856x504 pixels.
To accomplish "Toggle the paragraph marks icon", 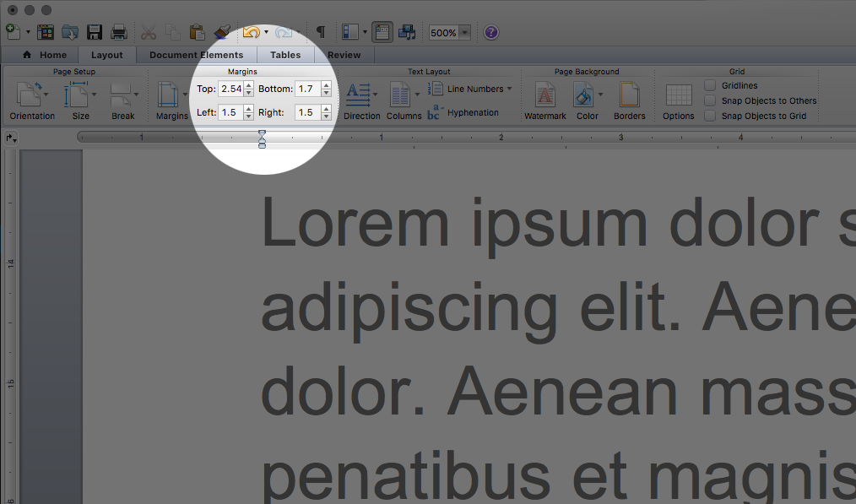I will coord(321,32).
